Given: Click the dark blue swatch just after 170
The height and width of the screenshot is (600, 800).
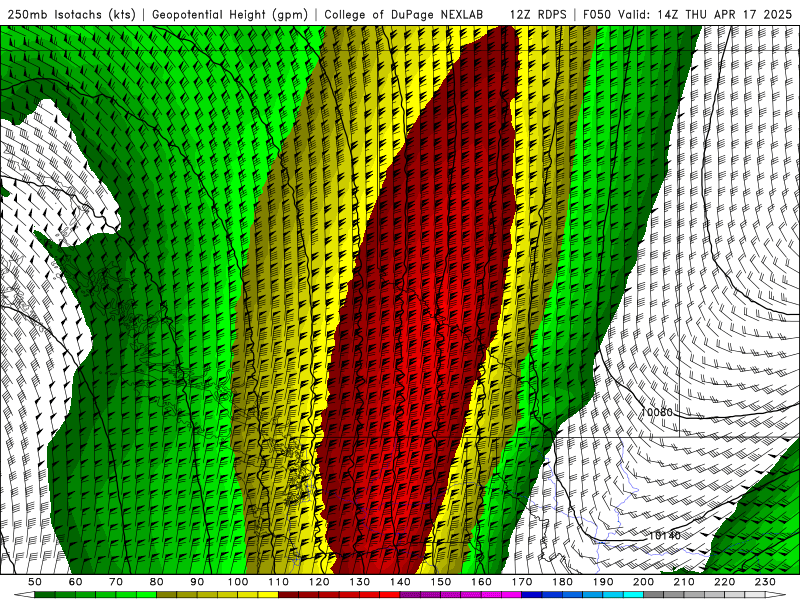Looking at the screenshot, I should pos(532,595).
